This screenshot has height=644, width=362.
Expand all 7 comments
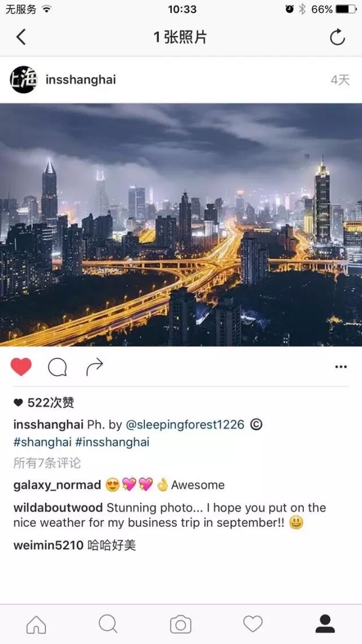coord(47,463)
